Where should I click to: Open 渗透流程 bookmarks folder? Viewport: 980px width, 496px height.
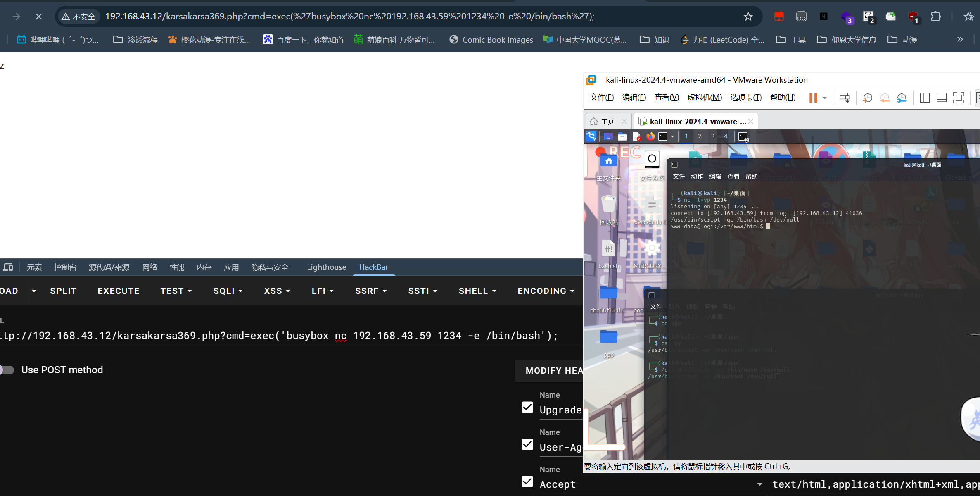[136, 40]
